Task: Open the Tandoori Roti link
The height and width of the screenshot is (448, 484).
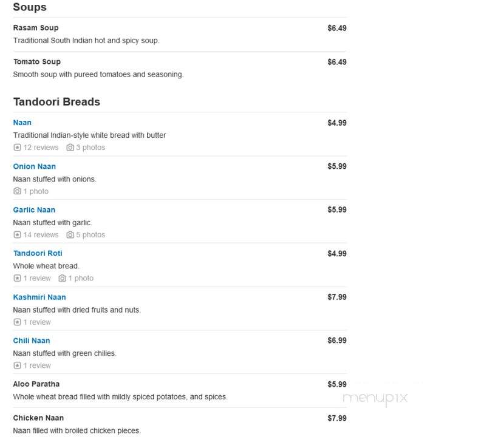Action: (38, 253)
